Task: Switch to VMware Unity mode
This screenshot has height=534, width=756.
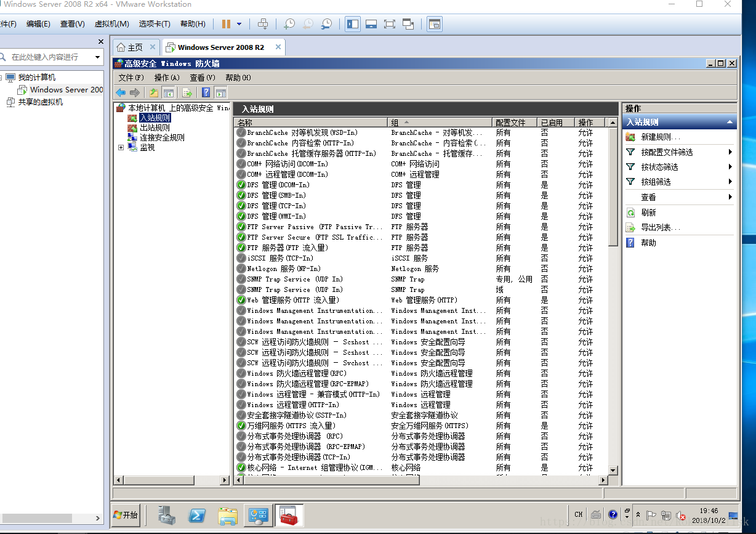Action: click(408, 24)
